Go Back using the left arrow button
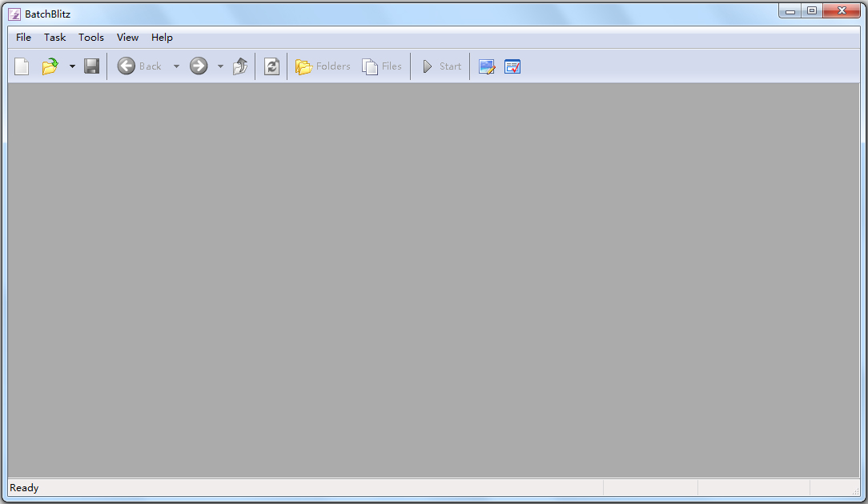 (139, 66)
